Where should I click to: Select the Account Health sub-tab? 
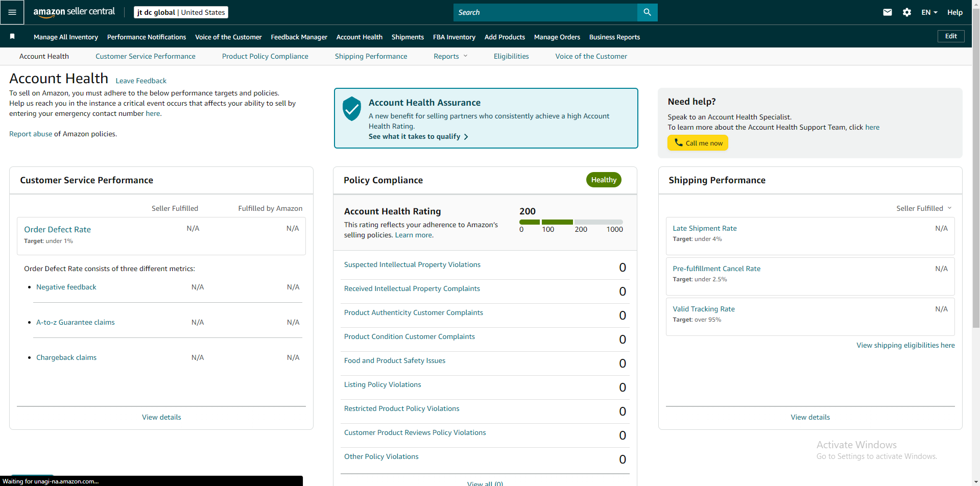click(44, 56)
